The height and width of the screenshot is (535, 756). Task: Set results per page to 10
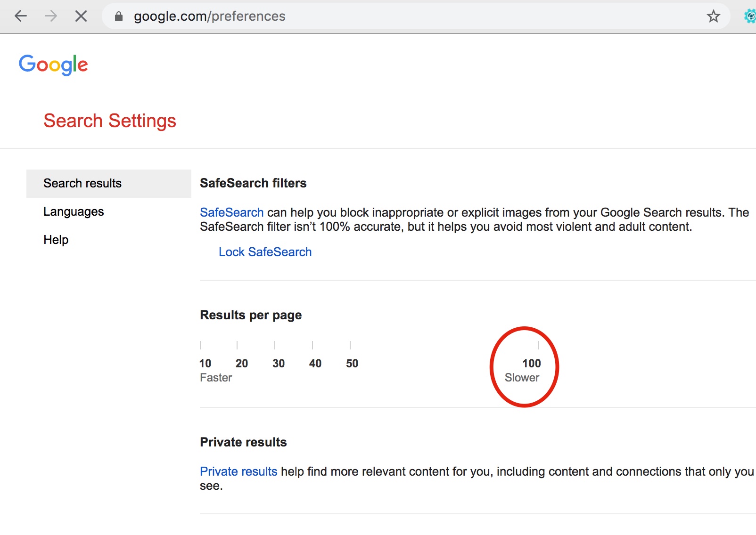pos(205,363)
